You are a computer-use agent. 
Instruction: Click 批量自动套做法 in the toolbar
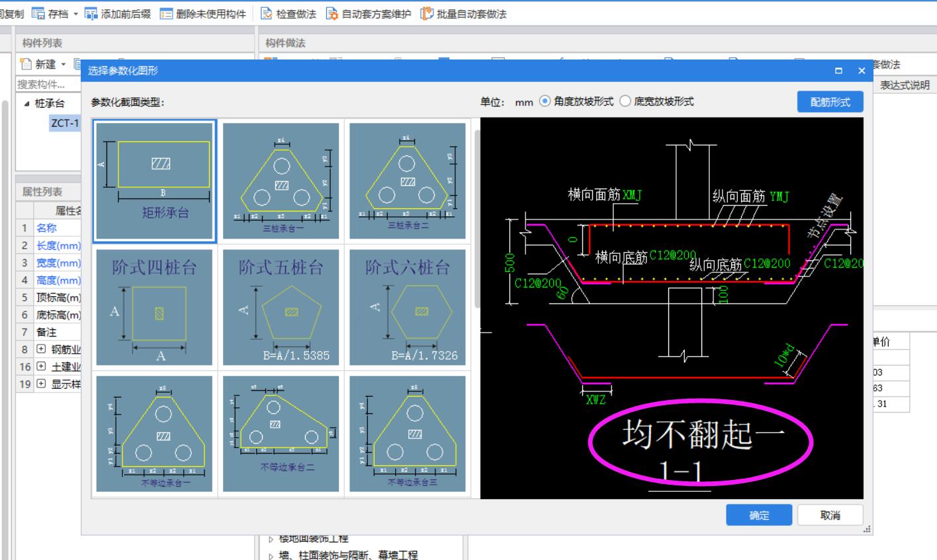click(x=464, y=13)
